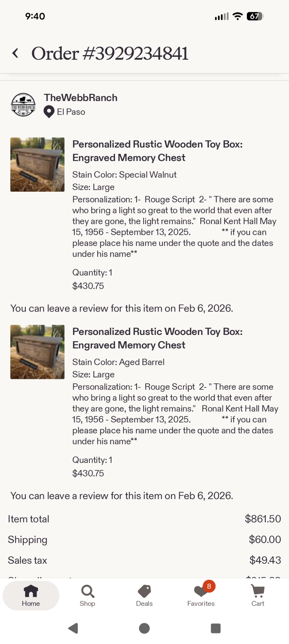Open Special Walnut toy box thumbnail
Viewport: 289px width, 644px height.
point(37,165)
